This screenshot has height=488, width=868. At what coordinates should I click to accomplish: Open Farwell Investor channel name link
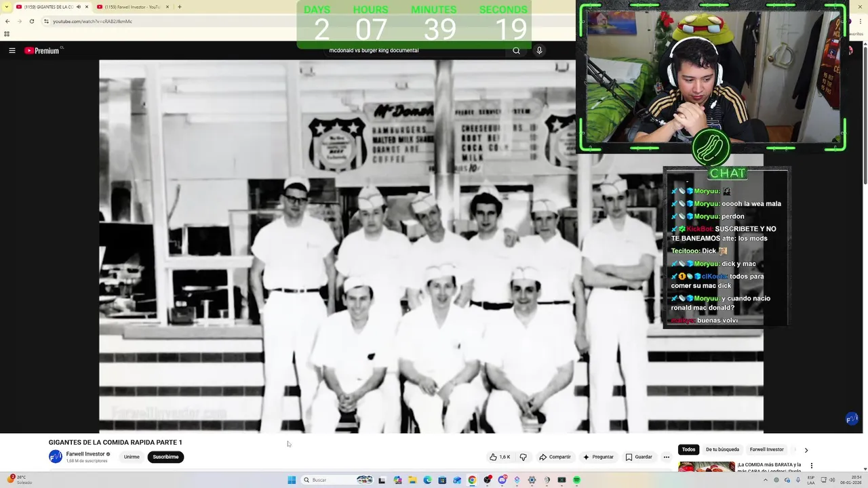(x=85, y=454)
